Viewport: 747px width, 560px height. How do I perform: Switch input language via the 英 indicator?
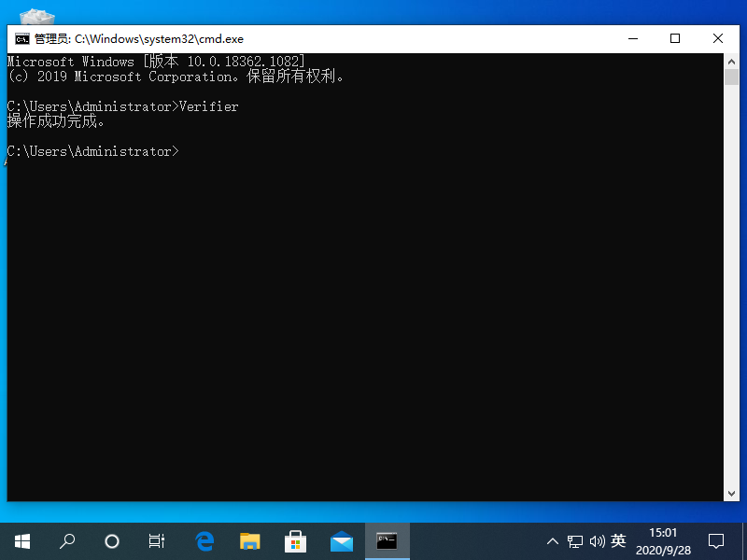click(x=620, y=540)
